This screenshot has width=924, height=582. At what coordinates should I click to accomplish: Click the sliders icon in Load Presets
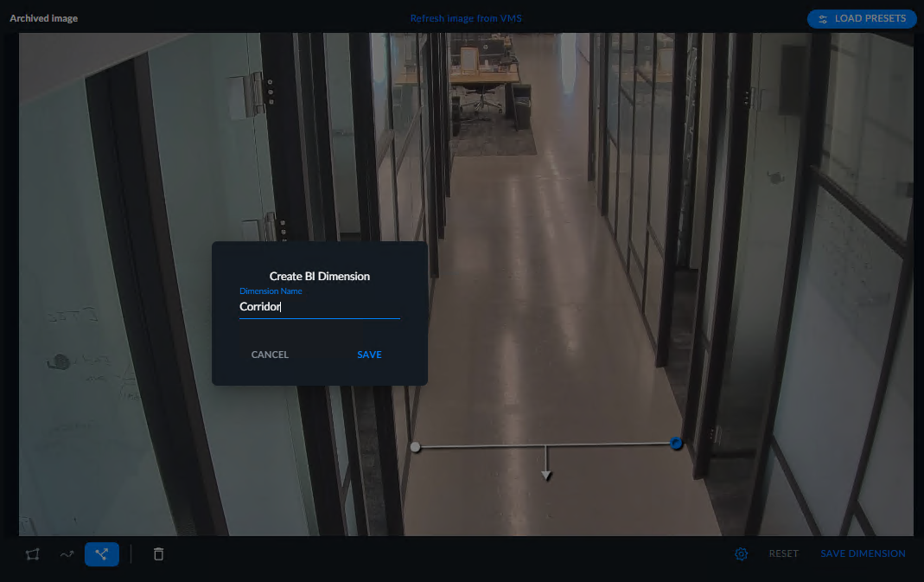[823, 19]
